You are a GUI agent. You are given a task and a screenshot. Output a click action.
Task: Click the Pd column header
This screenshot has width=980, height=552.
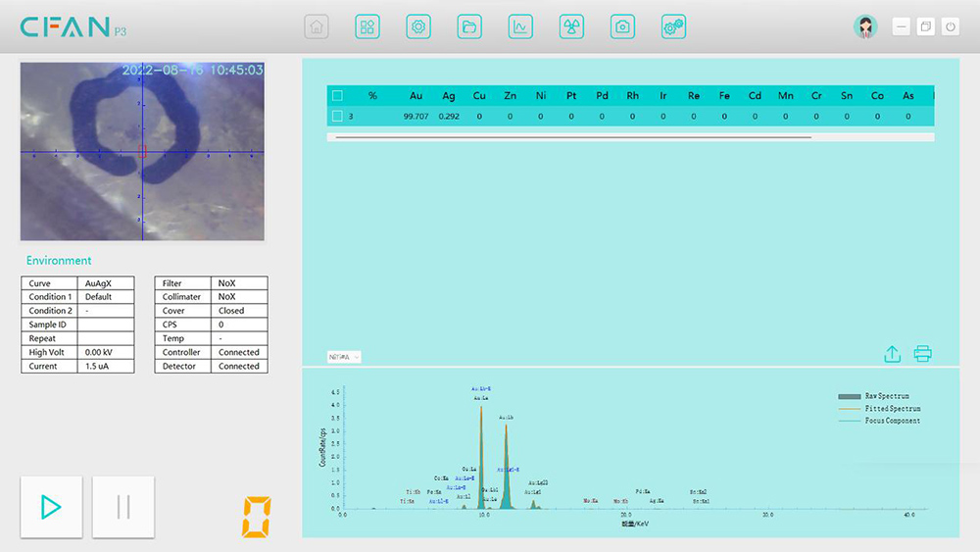(602, 96)
